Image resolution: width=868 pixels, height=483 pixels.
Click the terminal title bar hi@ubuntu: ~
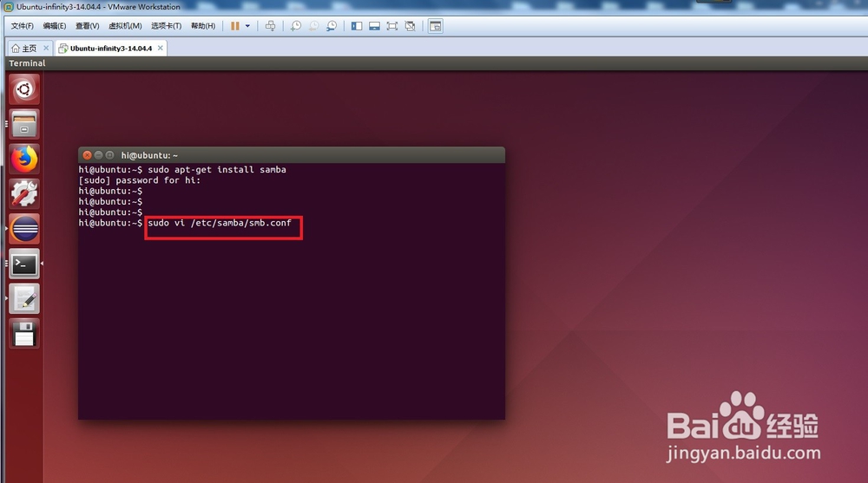[x=291, y=155]
